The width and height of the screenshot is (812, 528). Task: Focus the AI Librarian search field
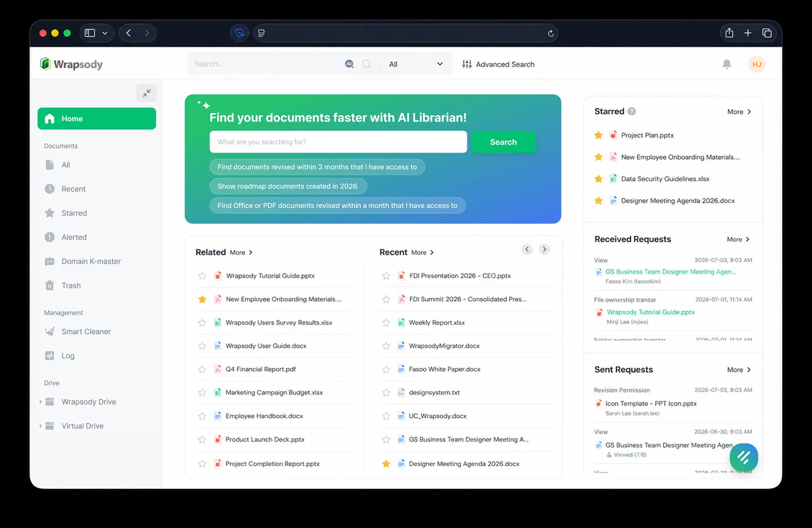tap(338, 142)
